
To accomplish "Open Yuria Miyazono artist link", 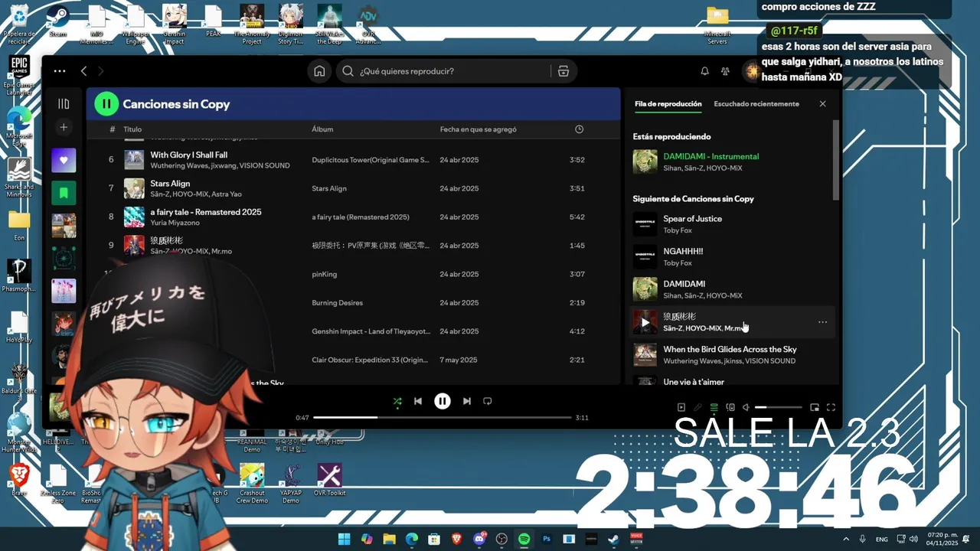I will point(175,223).
